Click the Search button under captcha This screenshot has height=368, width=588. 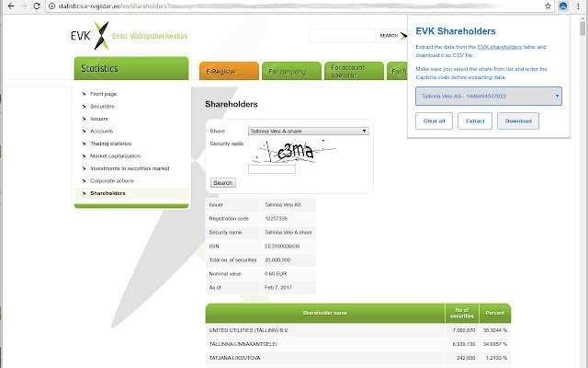click(x=223, y=183)
